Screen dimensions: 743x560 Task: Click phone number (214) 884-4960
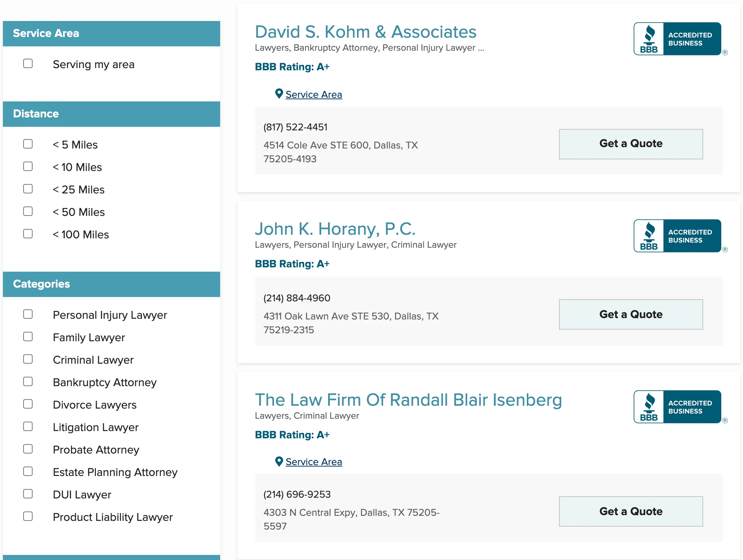[x=297, y=298]
